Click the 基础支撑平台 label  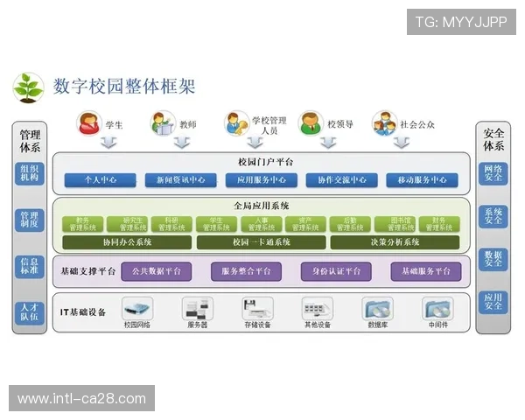click(x=88, y=271)
